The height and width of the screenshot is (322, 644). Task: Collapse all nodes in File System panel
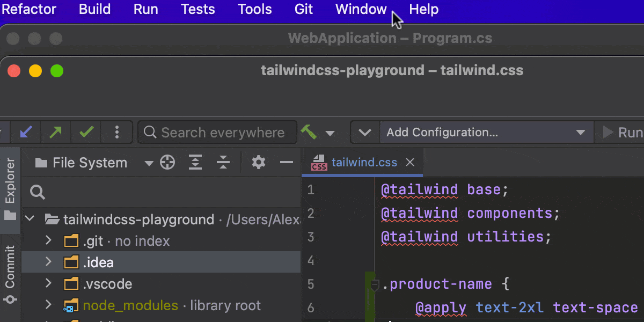point(223,162)
